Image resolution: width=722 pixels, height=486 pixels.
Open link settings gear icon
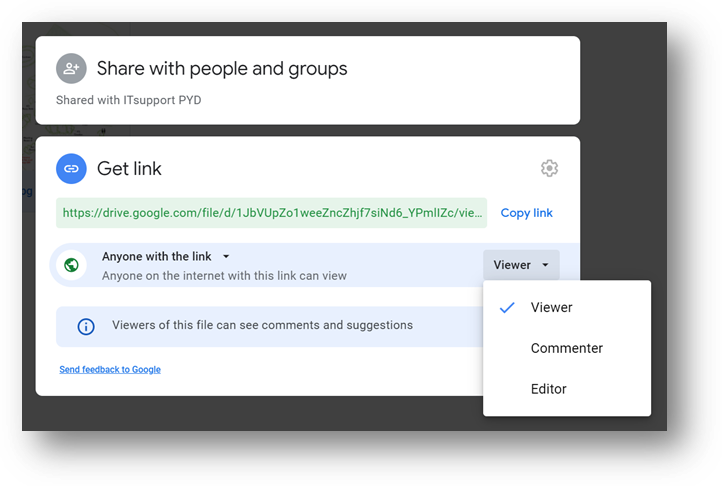549,168
